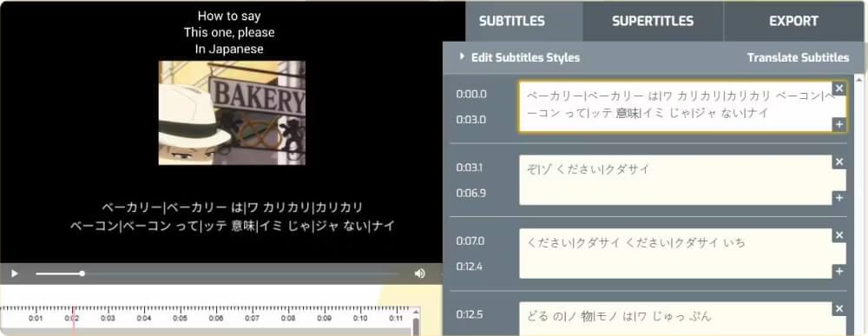Click the 0:07.0 start time
The height and width of the screenshot is (336, 868).
[470, 240]
